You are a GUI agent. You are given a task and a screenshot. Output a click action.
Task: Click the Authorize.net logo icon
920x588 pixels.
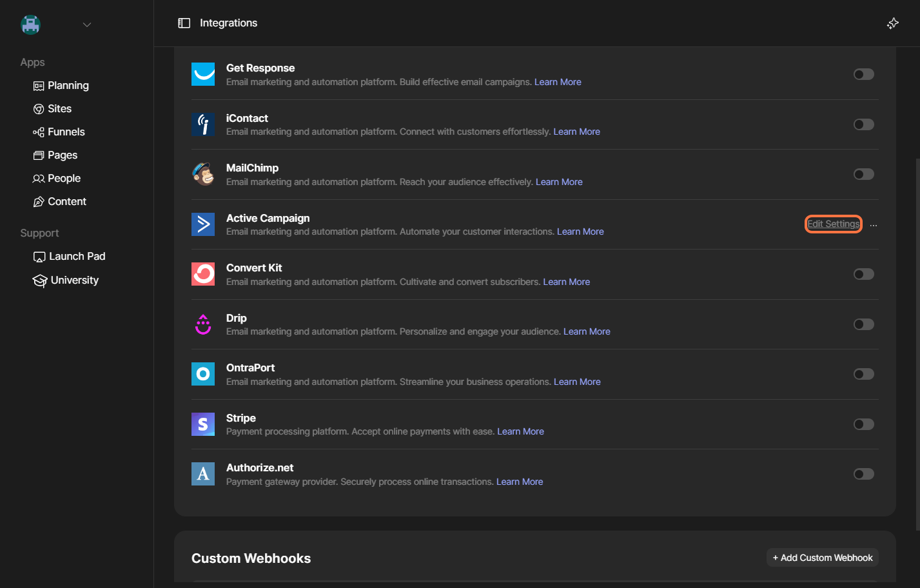(203, 474)
